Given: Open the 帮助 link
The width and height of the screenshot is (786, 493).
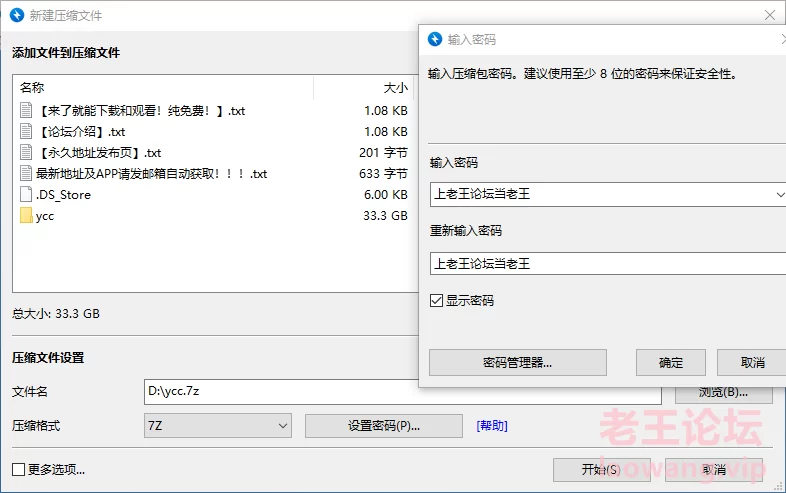Looking at the screenshot, I should pyautogui.click(x=492, y=426).
